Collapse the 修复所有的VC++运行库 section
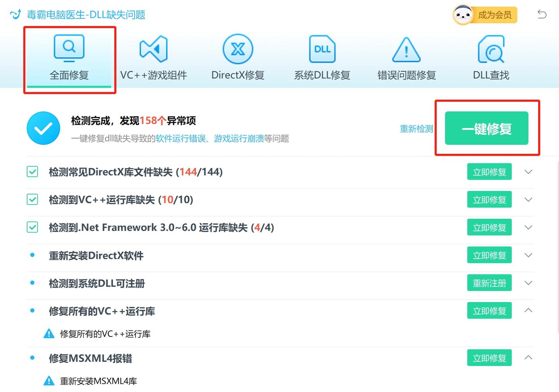The height and width of the screenshot is (392, 559). click(x=528, y=310)
